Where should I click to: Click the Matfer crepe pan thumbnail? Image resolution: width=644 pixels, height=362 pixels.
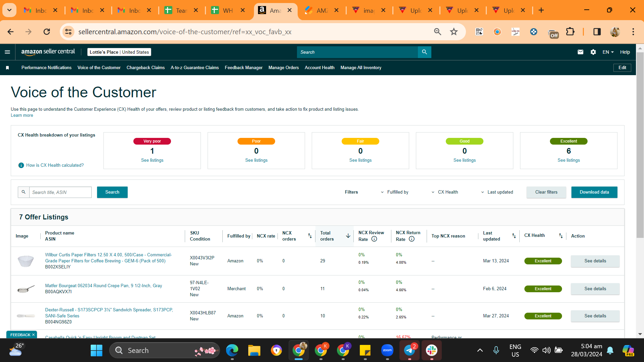pos(26,289)
